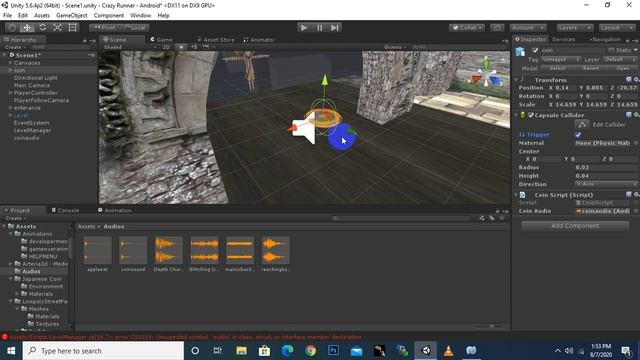Image resolution: width=640 pixels, height=360 pixels.
Task: Open the Layers dropdown
Action: (575, 27)
